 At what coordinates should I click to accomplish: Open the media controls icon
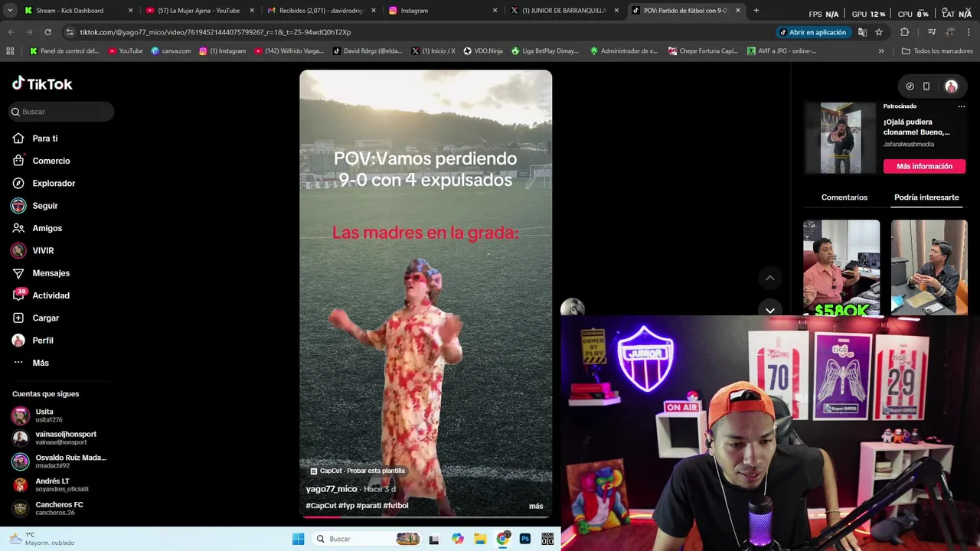(932, 32)
